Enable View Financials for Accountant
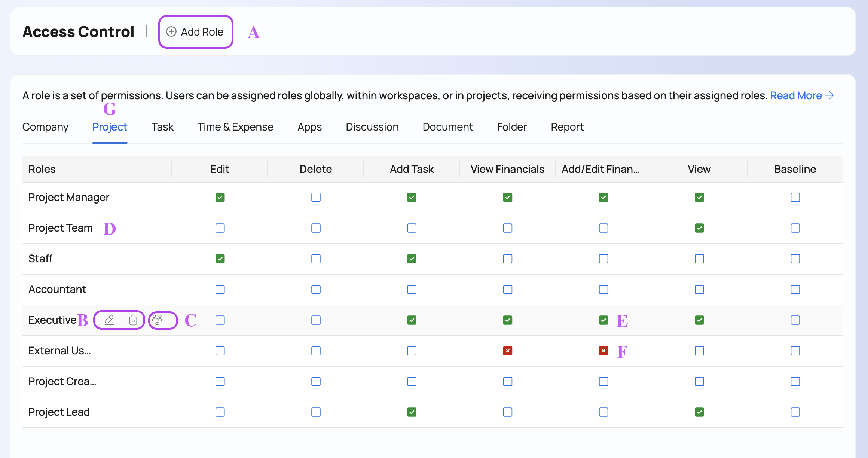The image size is (868, 458). point(508,290)
